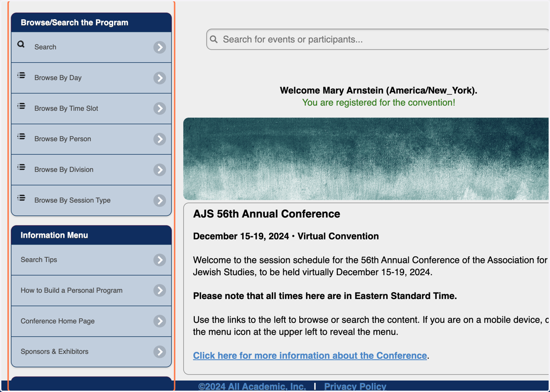Click the arrow chevron on Browse By Session Type
The image size is (550, 392).
(159, 201)
